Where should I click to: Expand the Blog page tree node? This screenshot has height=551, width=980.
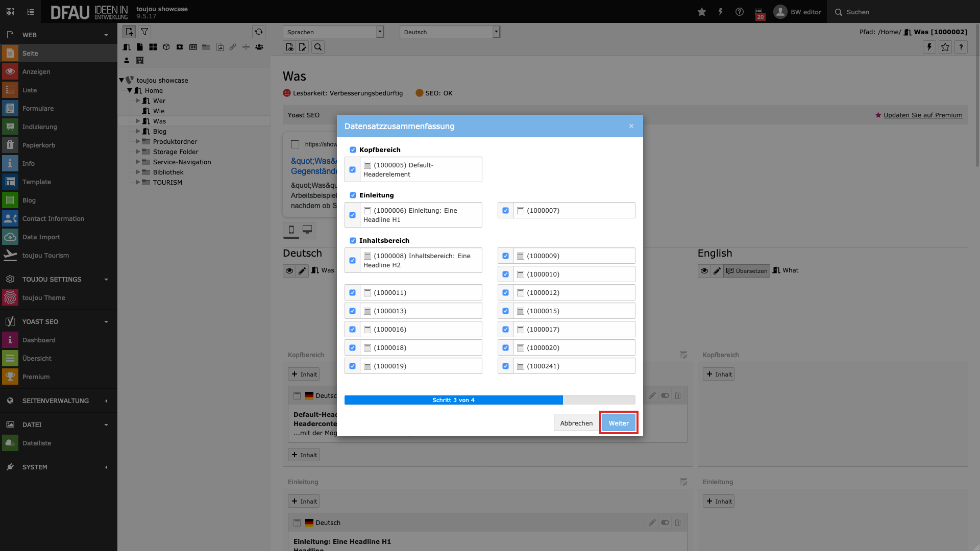138,131
